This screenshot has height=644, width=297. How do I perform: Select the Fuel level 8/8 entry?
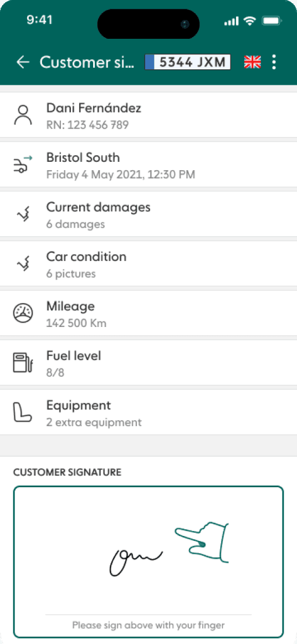click(148, 362)
